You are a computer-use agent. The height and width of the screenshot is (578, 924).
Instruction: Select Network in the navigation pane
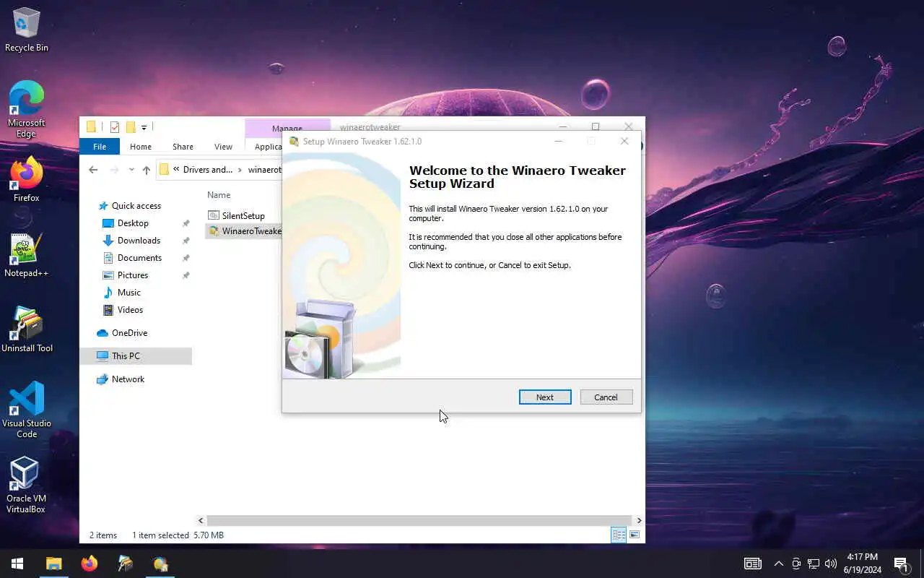click(x=128, y=379)
